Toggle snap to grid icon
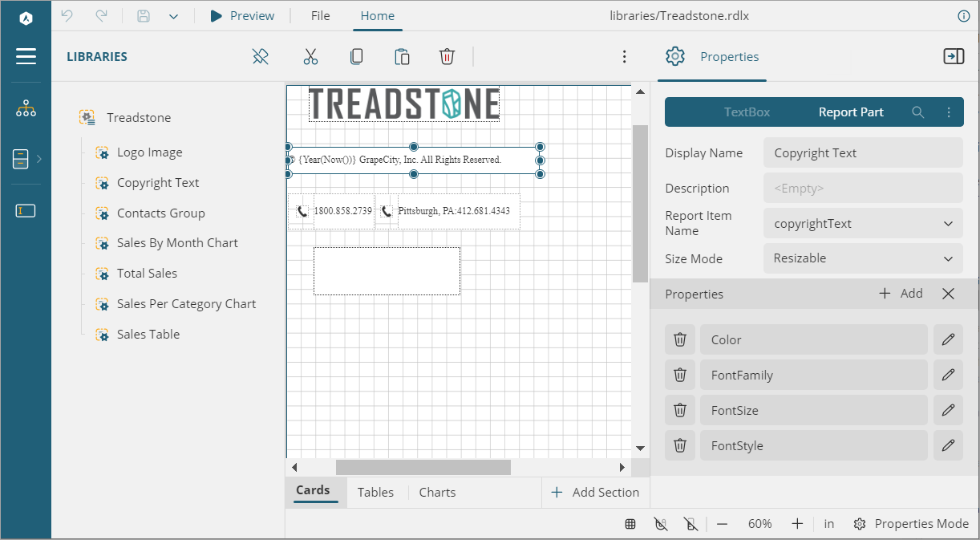This screenshot has height=540, width=980. 661,524
